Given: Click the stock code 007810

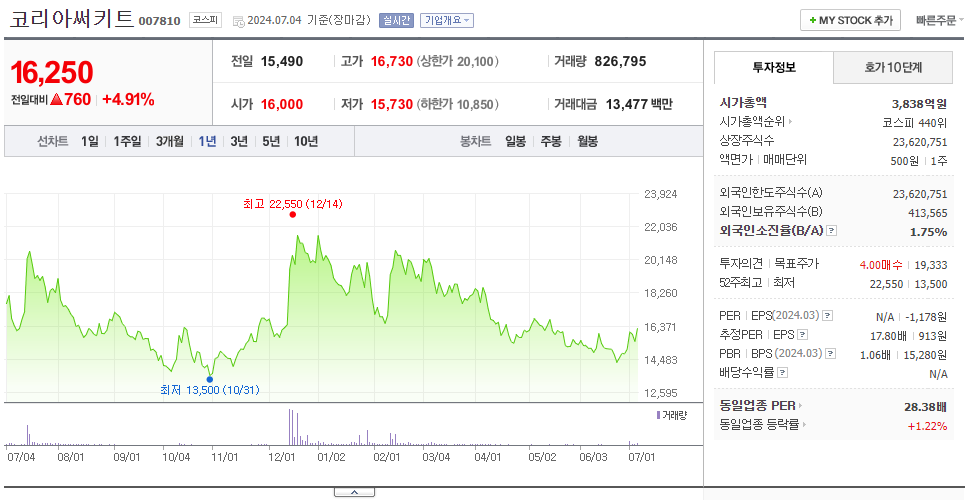Looking at the screenshot, I should pyautogui.click(x=160, y=22).
